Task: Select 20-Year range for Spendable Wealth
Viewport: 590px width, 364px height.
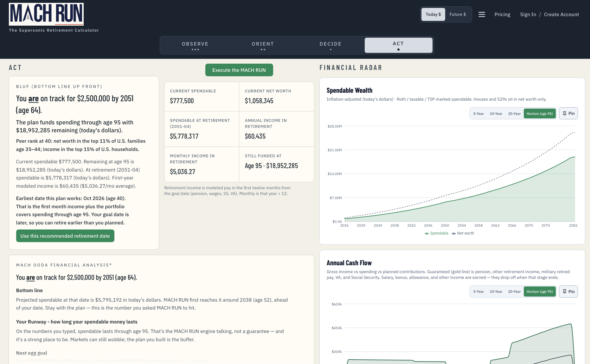Action: (x=514, y=114)
